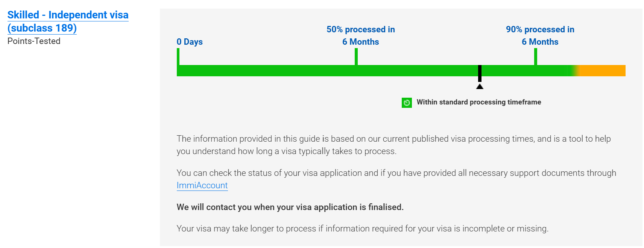Click the 90% processed tick mark
The height and width of the screenshot is (248, 644).
pyautogui.click(x=536, y=57)
